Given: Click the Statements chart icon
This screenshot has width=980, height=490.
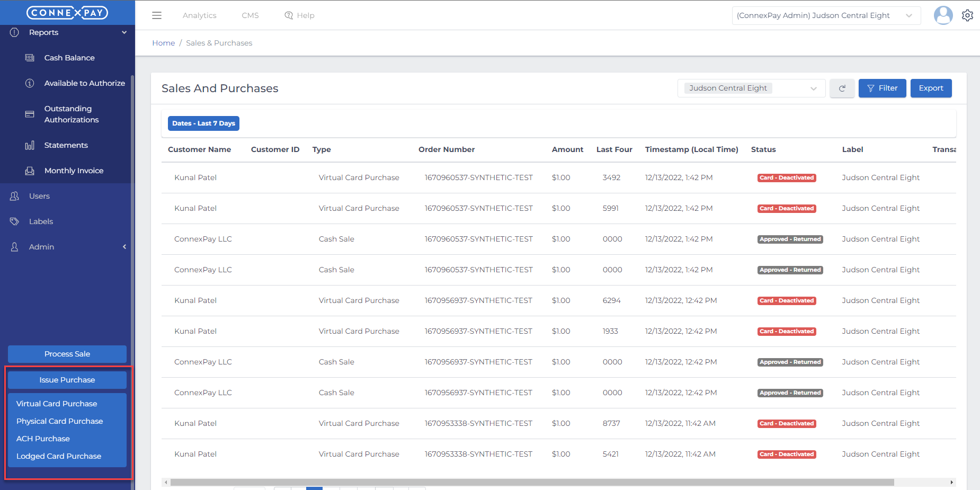Looking at the screenshot, I should point(30,145).
